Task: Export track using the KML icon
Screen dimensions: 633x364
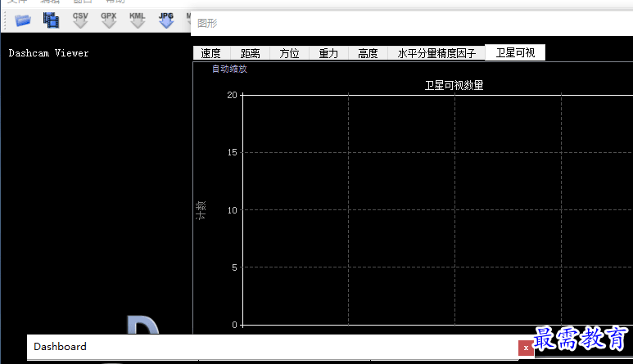Action: tap(138, 20)
